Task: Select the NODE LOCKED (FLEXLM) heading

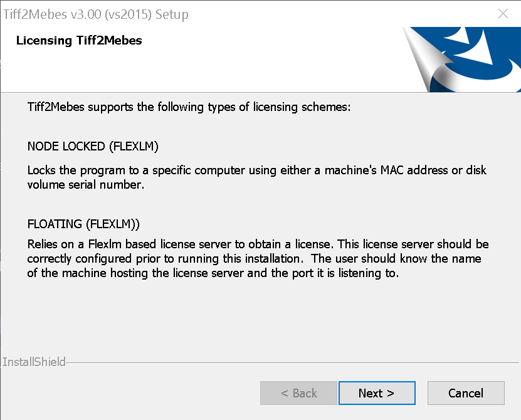Action: tap(93, 146)
